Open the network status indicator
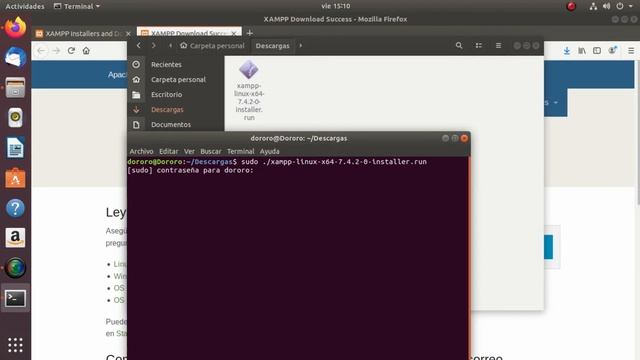The height and width of the screenshot is (360, 640). [593, 6]
